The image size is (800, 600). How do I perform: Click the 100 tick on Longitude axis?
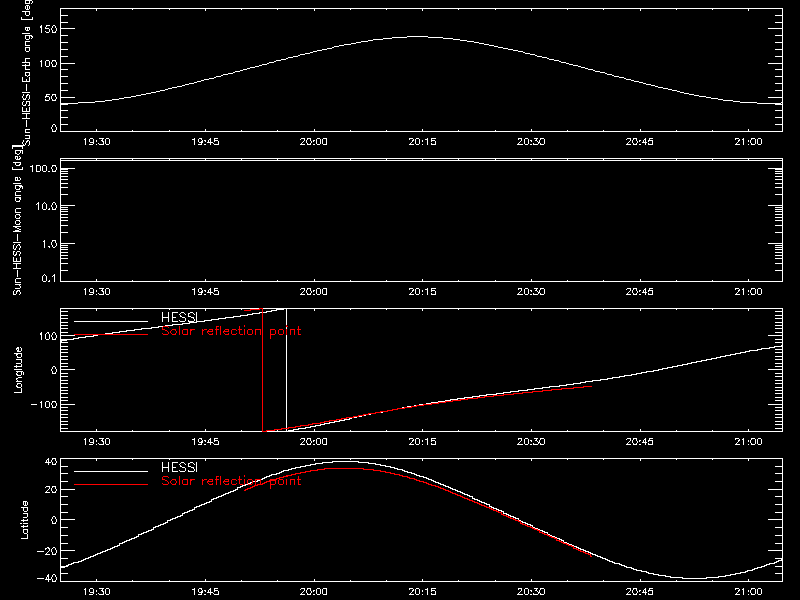pyautogui.click(x=47, y=336)
